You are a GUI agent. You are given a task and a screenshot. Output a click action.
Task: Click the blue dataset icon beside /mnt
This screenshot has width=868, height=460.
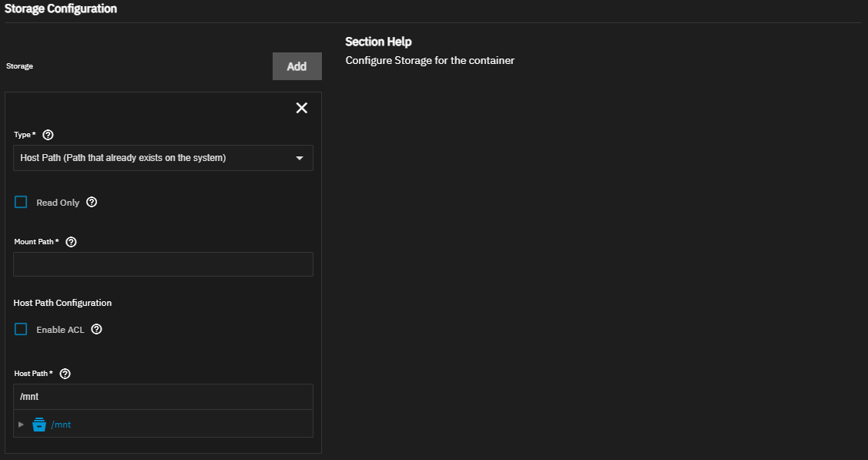[39, 425]
